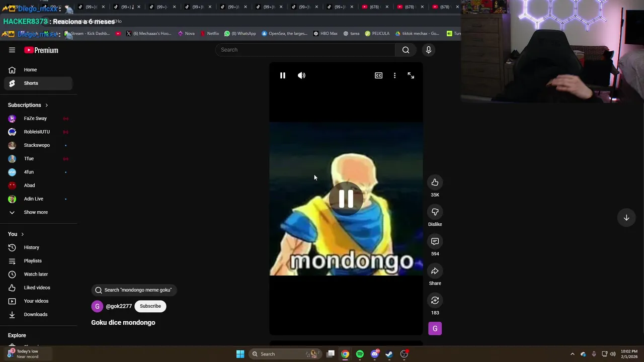
Task: Search "mondongo meme goku" suggestion chip
Action: point(134,290)
